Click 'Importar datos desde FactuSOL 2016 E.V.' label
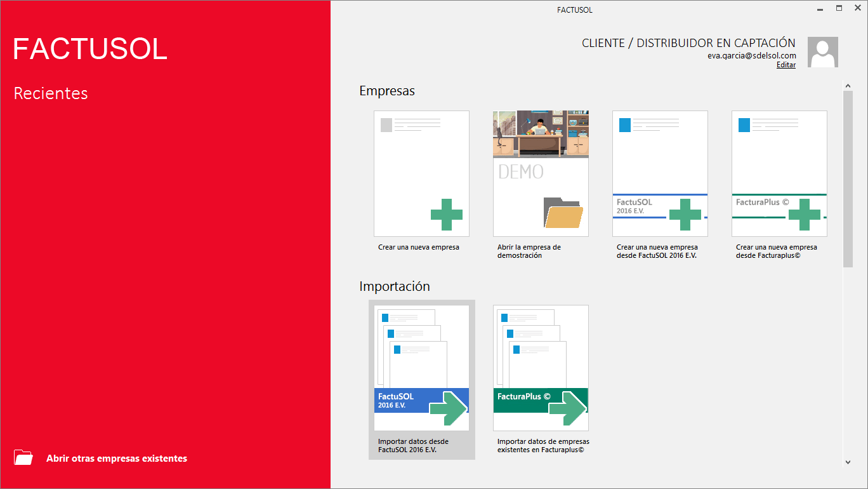This screenshot has height=489, width=868. [x=413, y=445]
